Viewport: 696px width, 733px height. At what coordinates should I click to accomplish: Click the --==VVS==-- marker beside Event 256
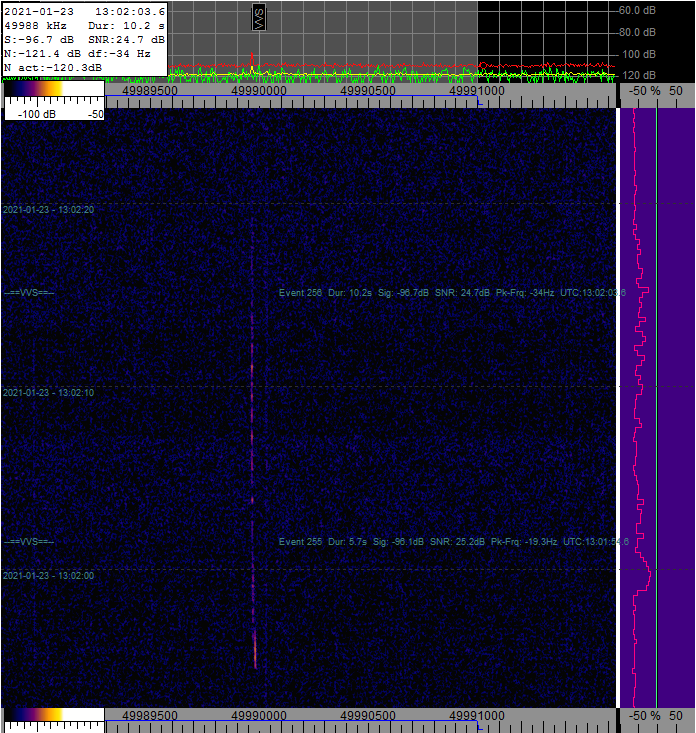(29, 293)
